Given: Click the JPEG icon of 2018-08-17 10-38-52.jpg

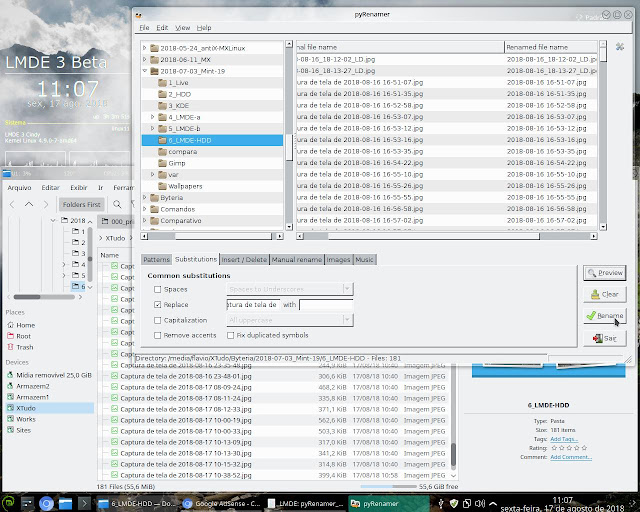Looking at the screenshot, I should click(114, 475).
